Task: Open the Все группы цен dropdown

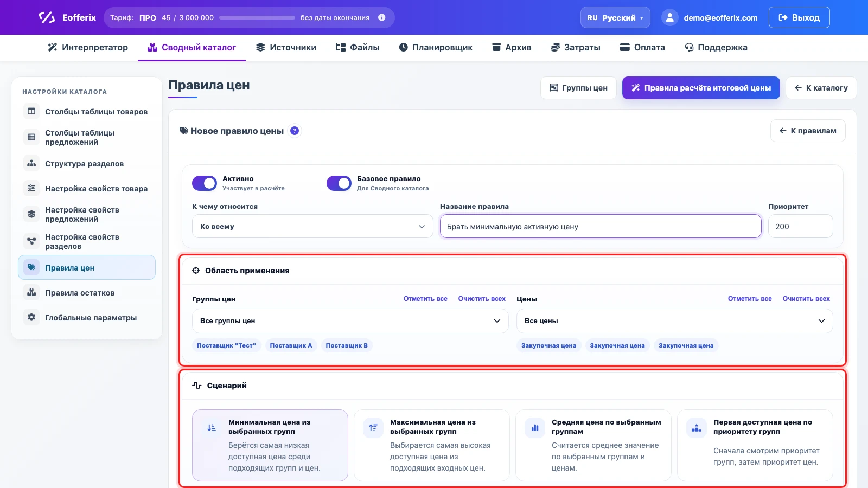Action: pos(350,321)
